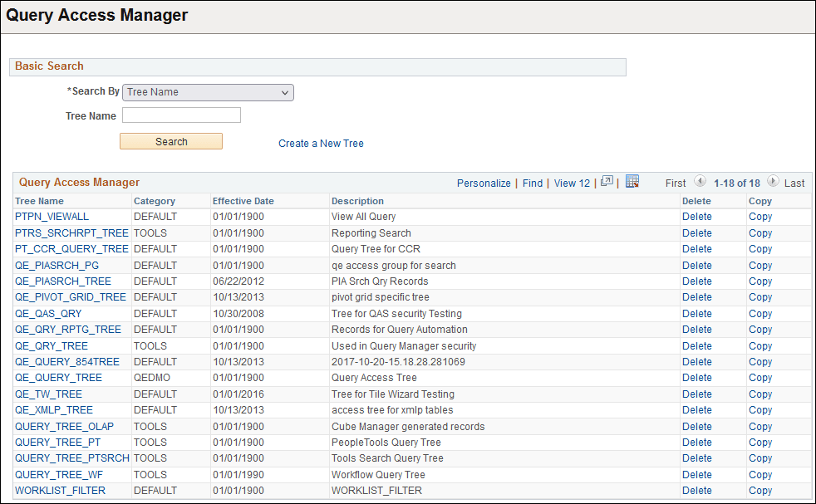Click View 12 to expand rows shown
The width and height of the screenshot is (816, 504).
coord(571,183)
